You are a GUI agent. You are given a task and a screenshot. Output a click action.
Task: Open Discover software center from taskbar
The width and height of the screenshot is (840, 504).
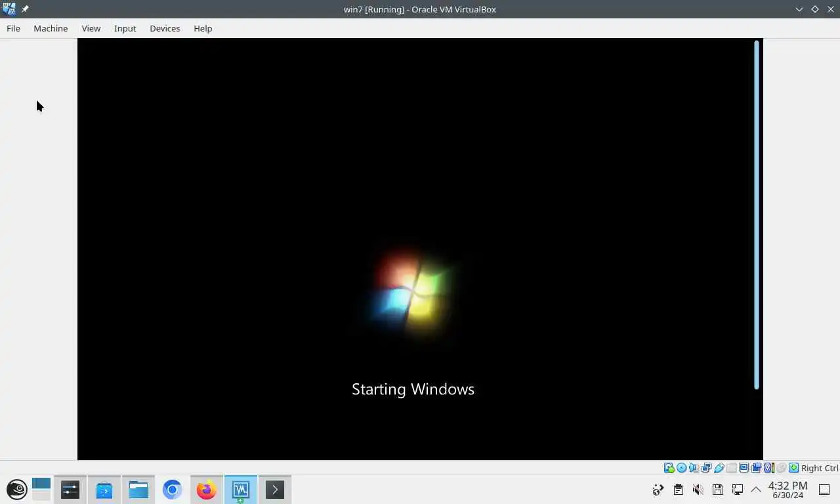(104, 490)
